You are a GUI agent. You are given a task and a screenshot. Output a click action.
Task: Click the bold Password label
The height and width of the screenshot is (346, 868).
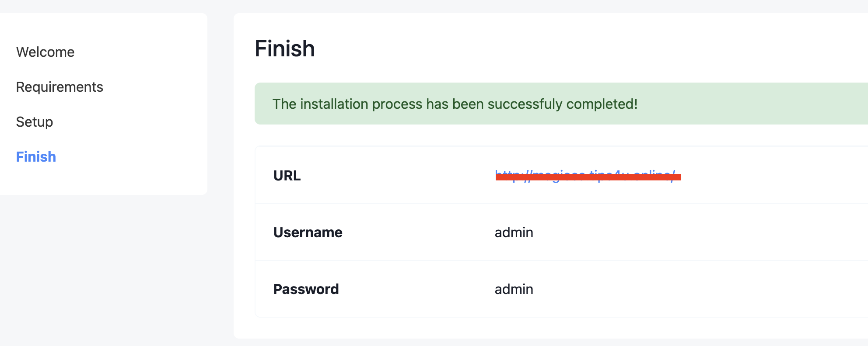click(x=306, y=289)
